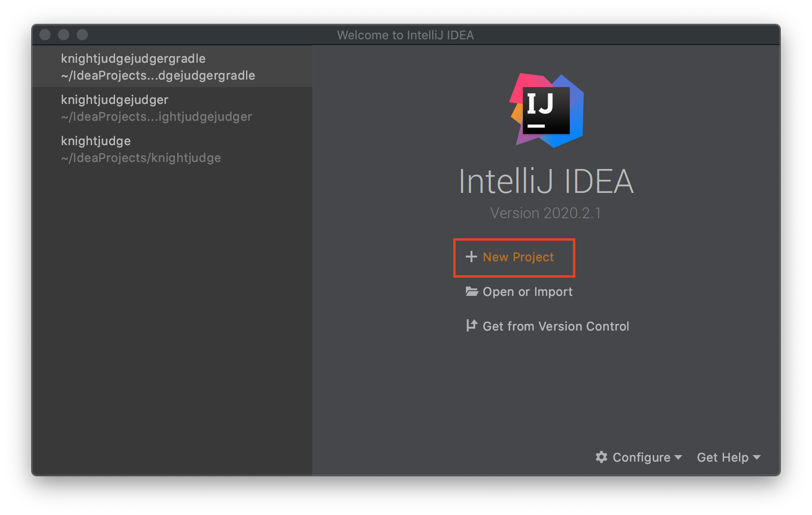812x515 pixels.
Task: Open recent project knightjudgejudgergradle
Action: [x=172, y=66]
